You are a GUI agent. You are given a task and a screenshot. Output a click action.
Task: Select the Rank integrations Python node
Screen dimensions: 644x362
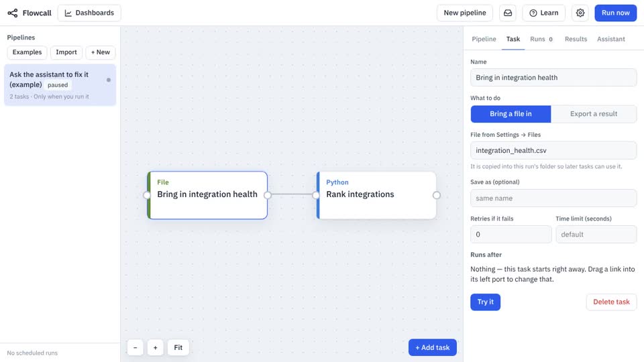[x=376, y=195]
